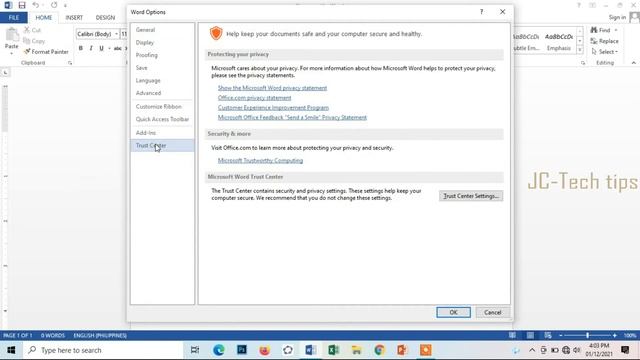640x360 pixels.
Task: Select Display in Word Options sidebar
Action: 162,42
